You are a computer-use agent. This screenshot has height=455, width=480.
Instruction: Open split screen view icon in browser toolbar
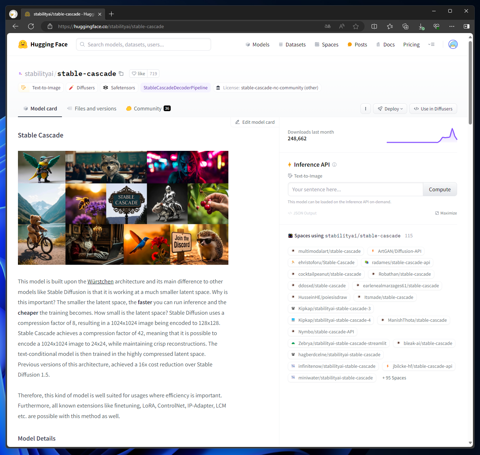tap(374, 26)
